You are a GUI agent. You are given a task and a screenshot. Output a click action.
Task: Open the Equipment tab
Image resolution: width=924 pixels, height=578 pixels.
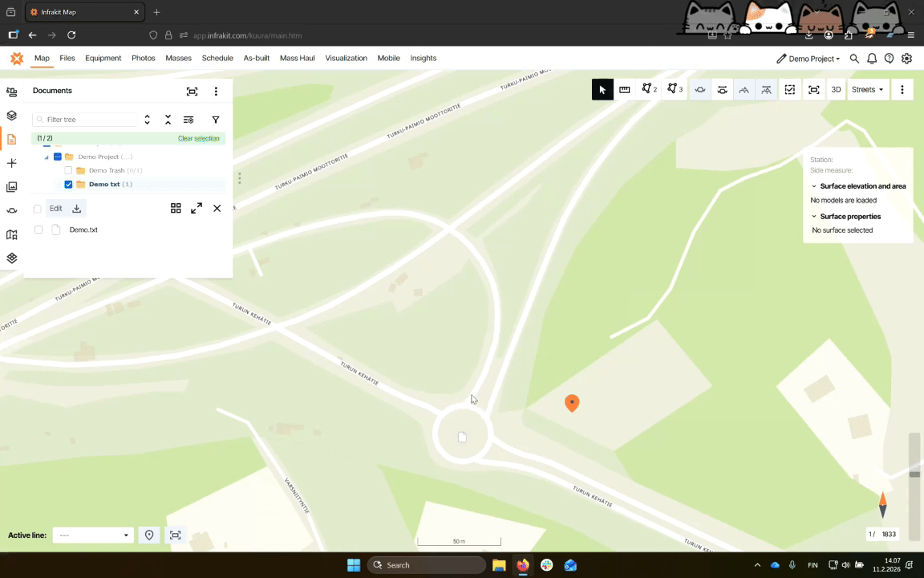click(103, 59)
